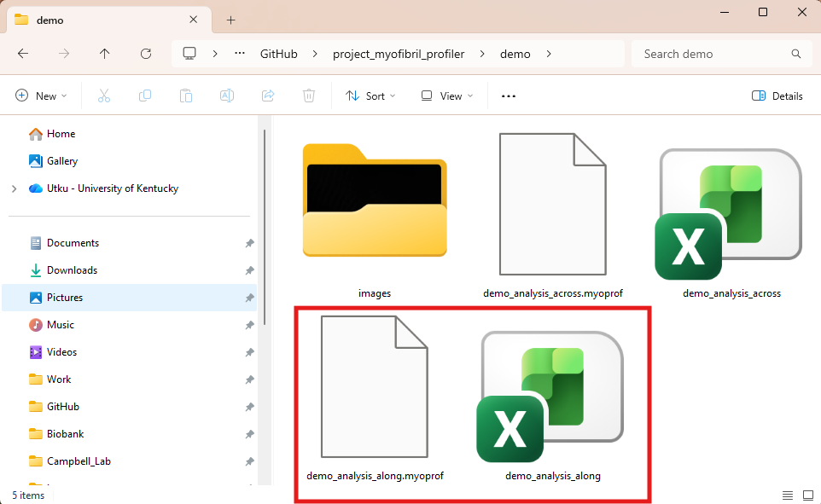The height and width of the screenshot is (504, 821).
Task: Select the demo_analysis_along Excel file icon
Action: click(550, 397)
